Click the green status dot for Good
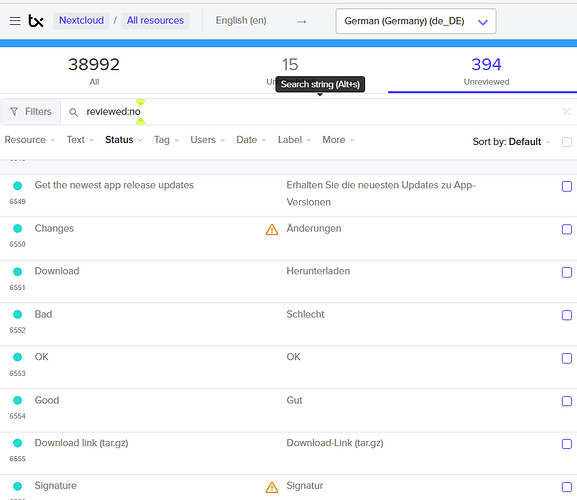The image size is (577, 500). point(17,400)
